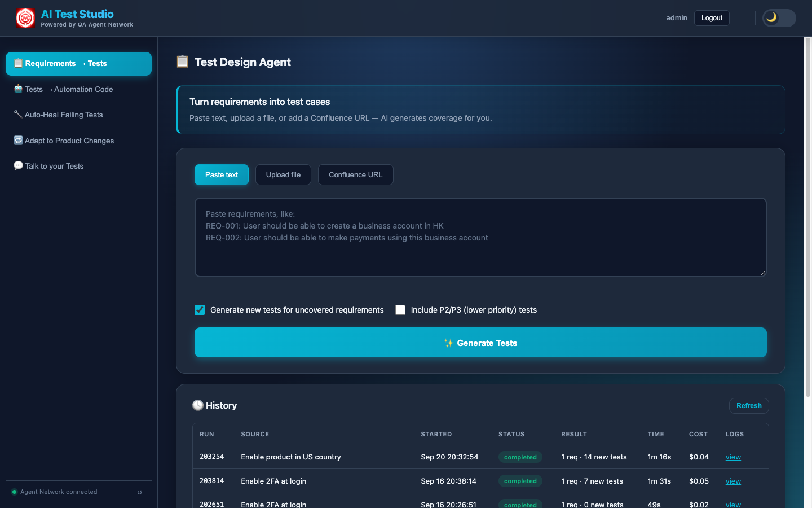Click the completed status for run 203814
Viewport: 812px width, 508px height.
pyautogui.click(x=520, y=481)
